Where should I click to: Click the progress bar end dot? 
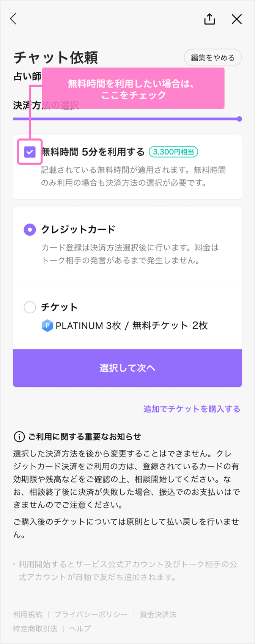pyautogui.click(x=239, y=119)
